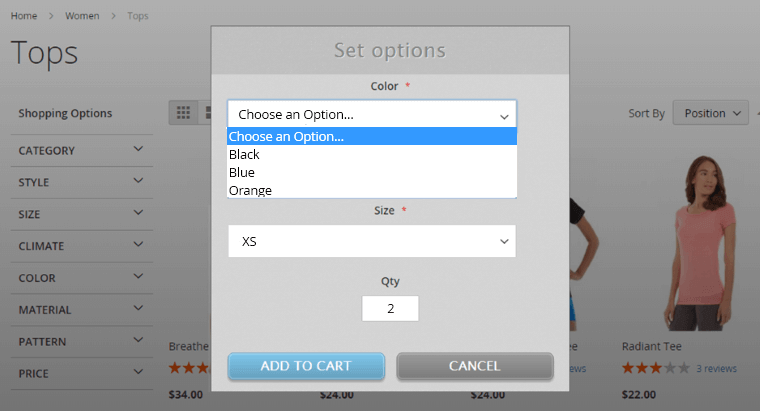Click the Add to Cart button

[x=306, y=366]
